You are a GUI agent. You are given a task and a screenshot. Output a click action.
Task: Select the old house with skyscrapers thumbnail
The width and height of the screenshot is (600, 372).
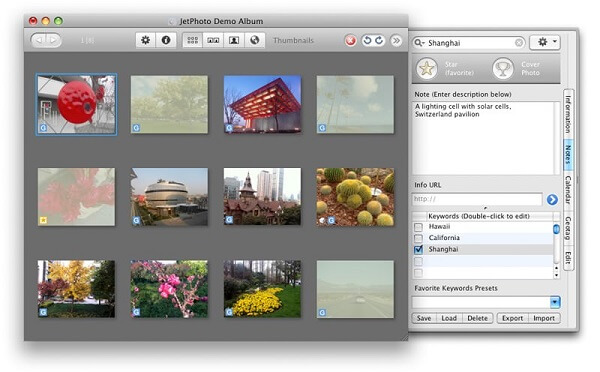pos(262,197)
